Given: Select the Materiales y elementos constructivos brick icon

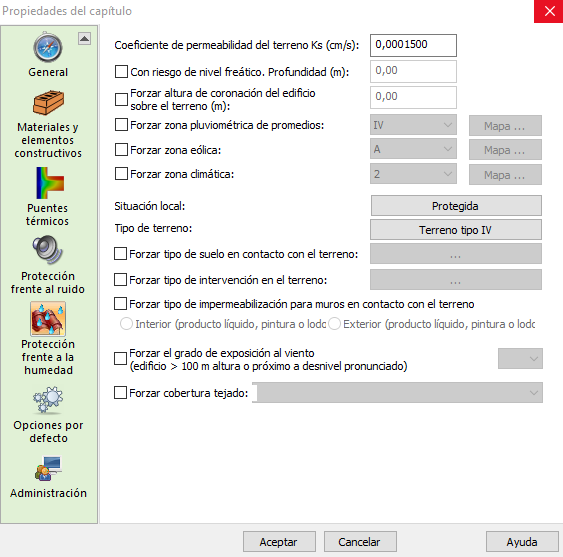Looking at the screenshot, I should [48, 103].
